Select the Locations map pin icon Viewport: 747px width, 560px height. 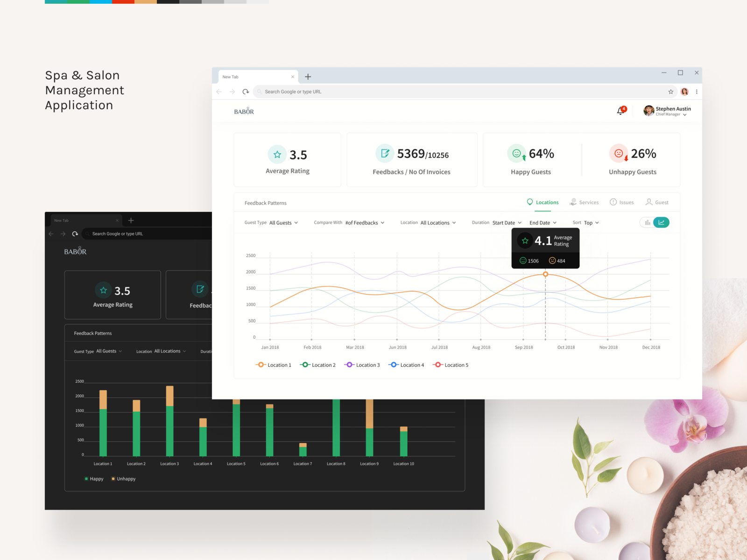tap(530, 202)
